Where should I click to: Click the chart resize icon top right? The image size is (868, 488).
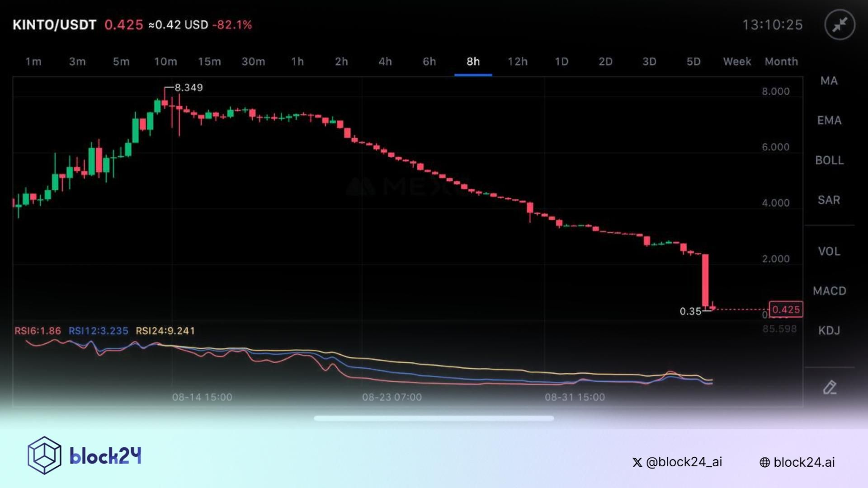pos(841,25)
